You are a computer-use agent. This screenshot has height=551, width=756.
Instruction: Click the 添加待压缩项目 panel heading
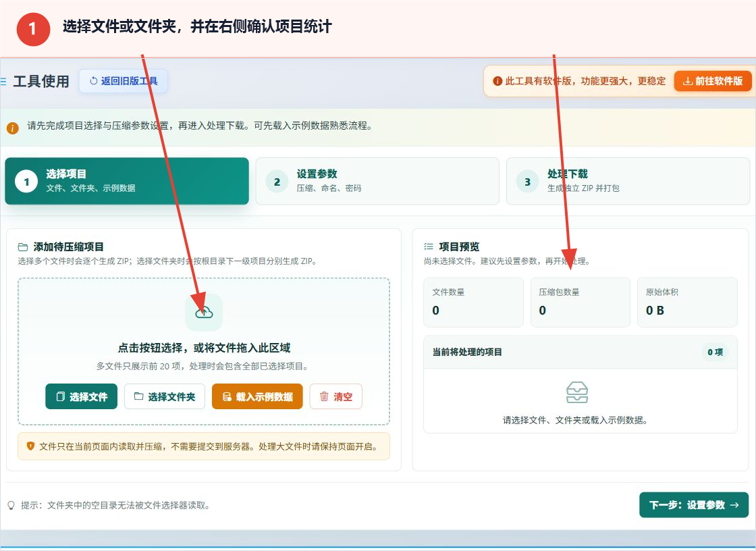tap(68, 247)
